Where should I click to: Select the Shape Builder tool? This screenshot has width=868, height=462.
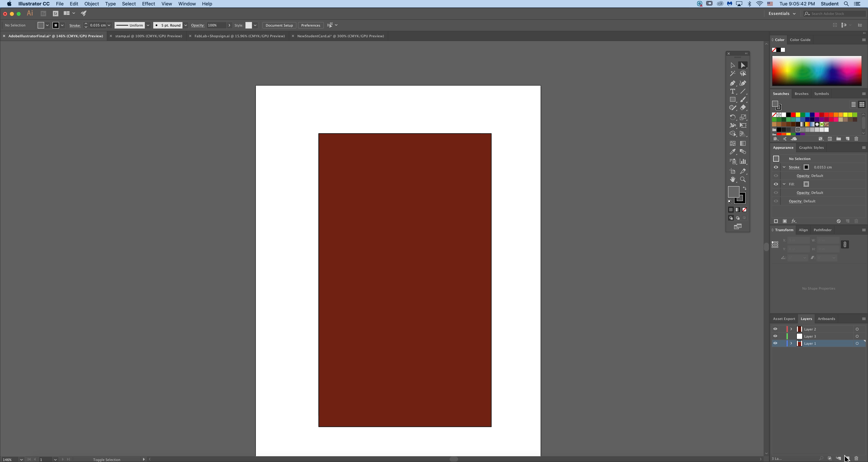(733, 134)
